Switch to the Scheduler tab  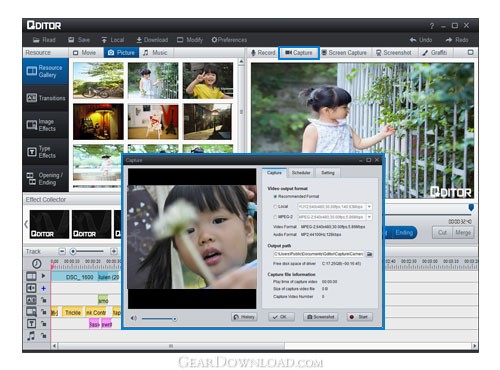tap(301, 173)
